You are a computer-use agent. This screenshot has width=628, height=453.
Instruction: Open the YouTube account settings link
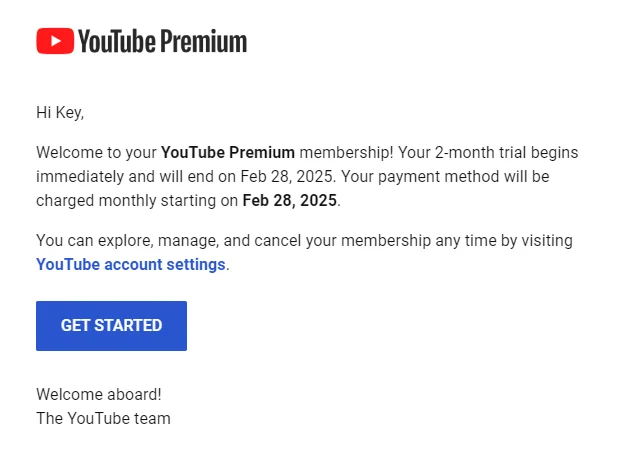[x=131, y=264]
